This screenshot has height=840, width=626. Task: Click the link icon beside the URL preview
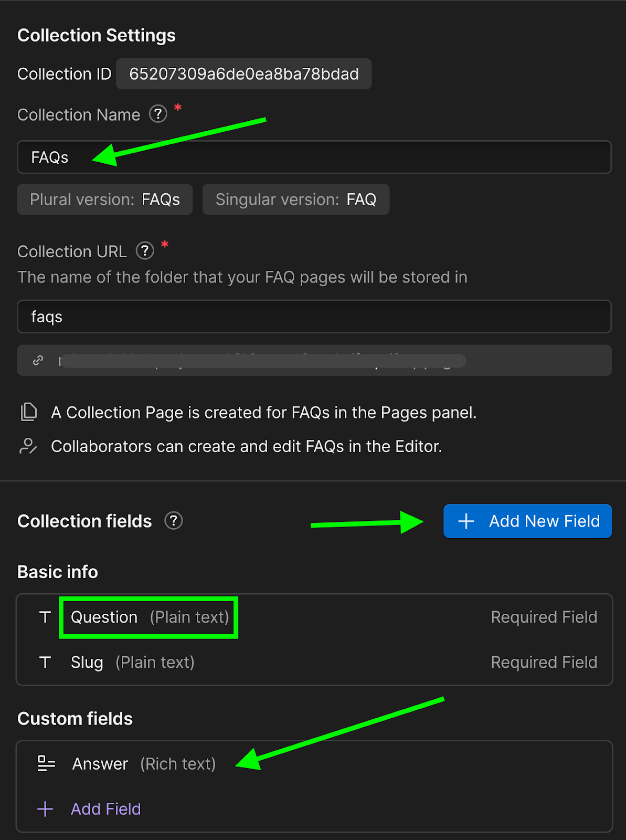pos(38,360)
